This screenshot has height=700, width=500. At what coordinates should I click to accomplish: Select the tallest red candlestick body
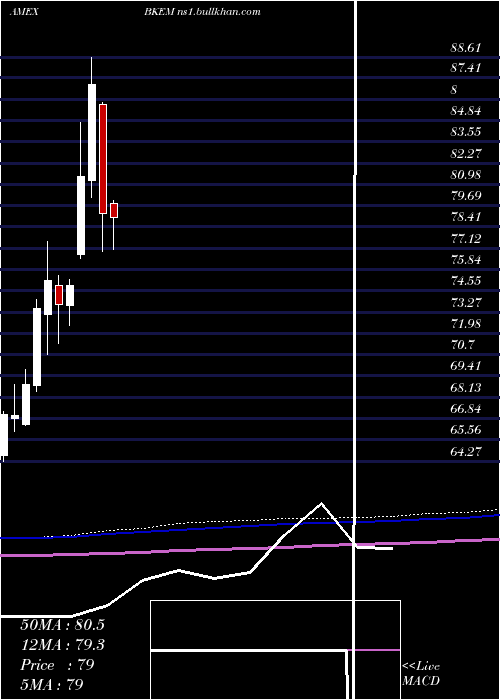coord(103,159)
